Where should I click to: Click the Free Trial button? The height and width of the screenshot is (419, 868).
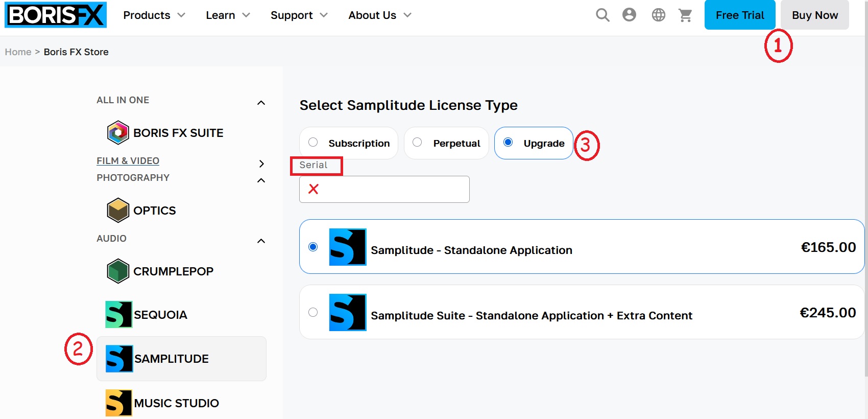(740, 15)
